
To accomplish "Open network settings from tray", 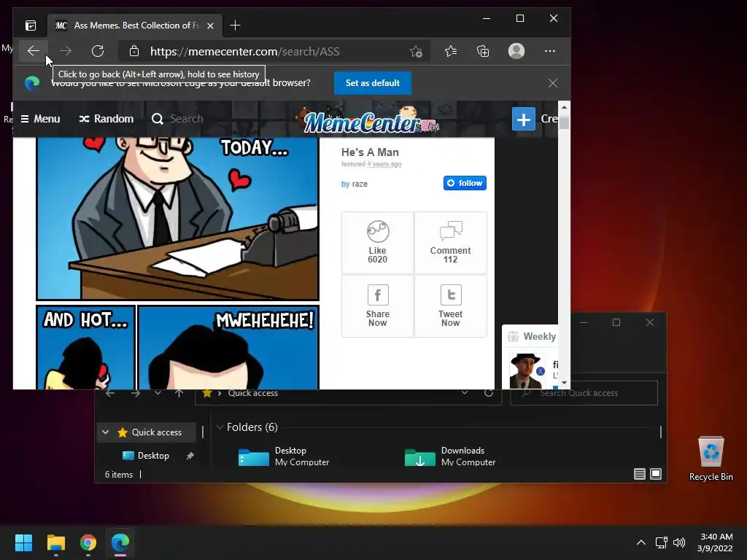I will (x=661, y=542).
